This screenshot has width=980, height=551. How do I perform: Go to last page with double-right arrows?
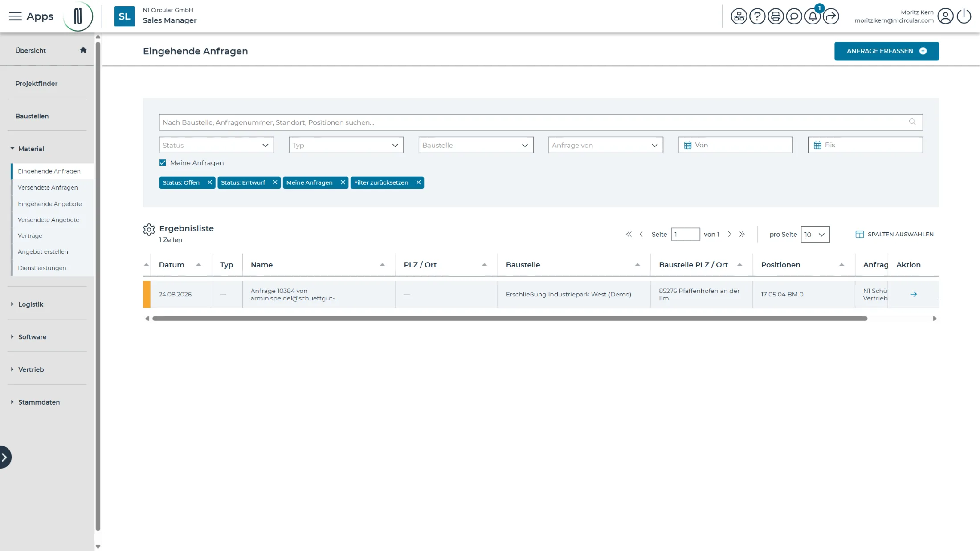[742, 234]
